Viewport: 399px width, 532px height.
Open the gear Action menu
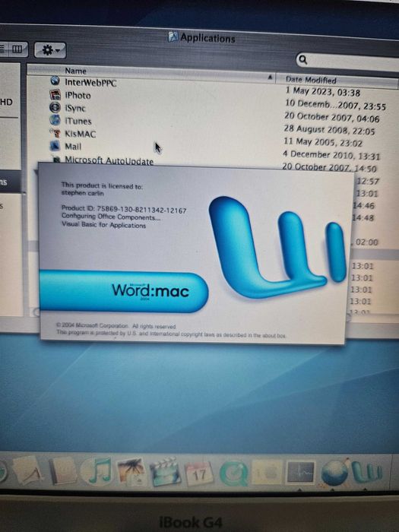pos(50,51)
